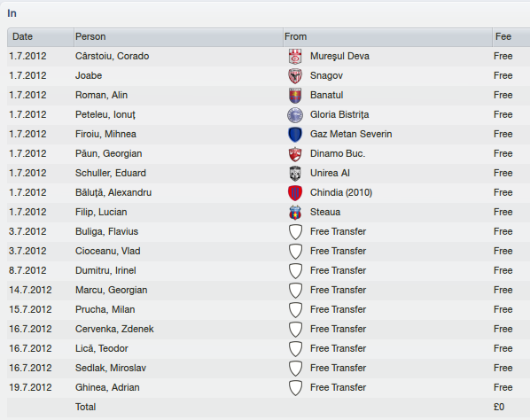
Task: Sort table by Person column header
Action: coord(178,37)
